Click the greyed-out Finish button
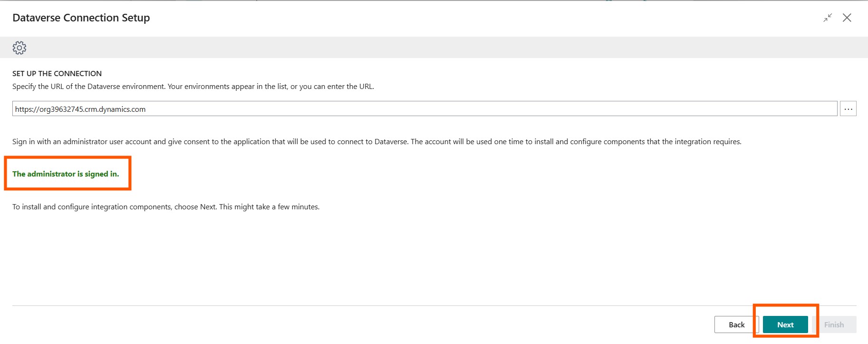 [834, 324]
